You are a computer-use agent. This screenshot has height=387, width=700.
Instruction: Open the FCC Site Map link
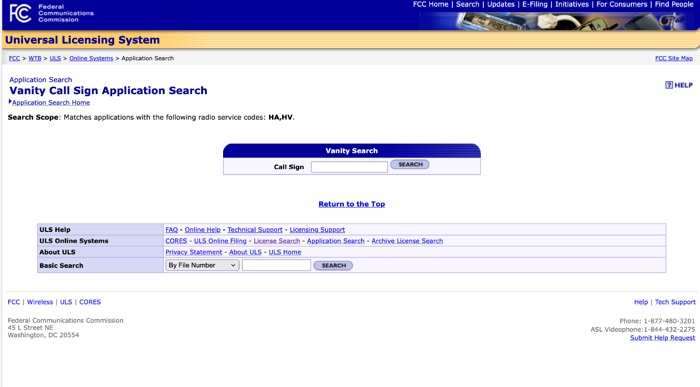(674, 58)
